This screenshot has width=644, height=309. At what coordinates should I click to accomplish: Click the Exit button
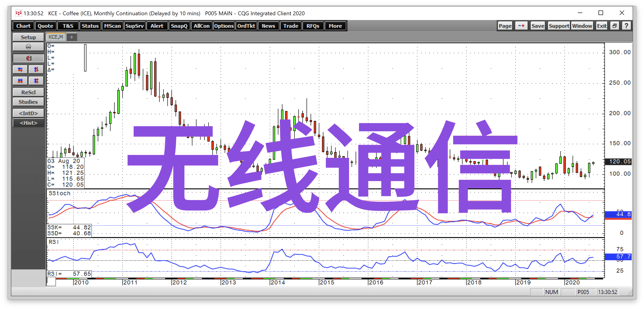[x=601, y=26]
